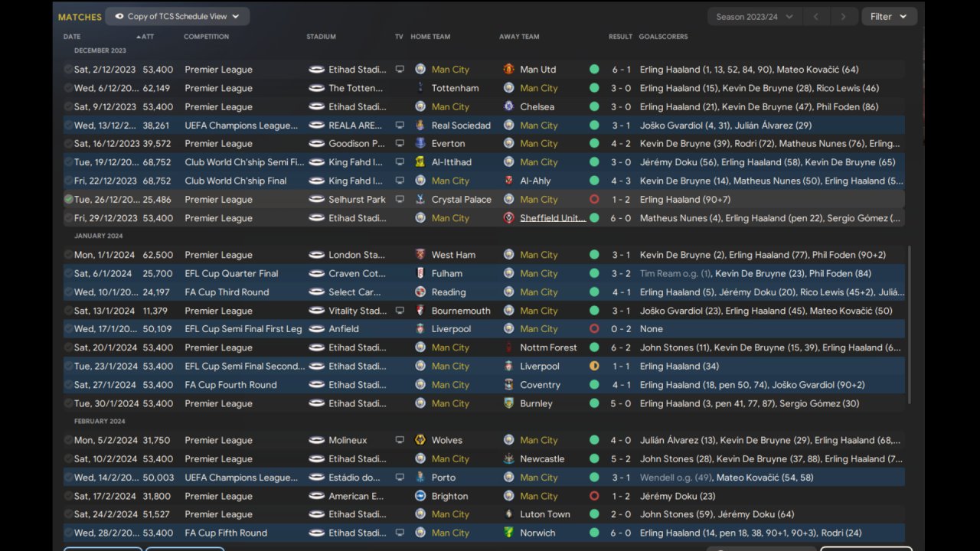Screen dimensions: 980x551
Task: Expand the Filter dropdown
Action: pos(888,16)
